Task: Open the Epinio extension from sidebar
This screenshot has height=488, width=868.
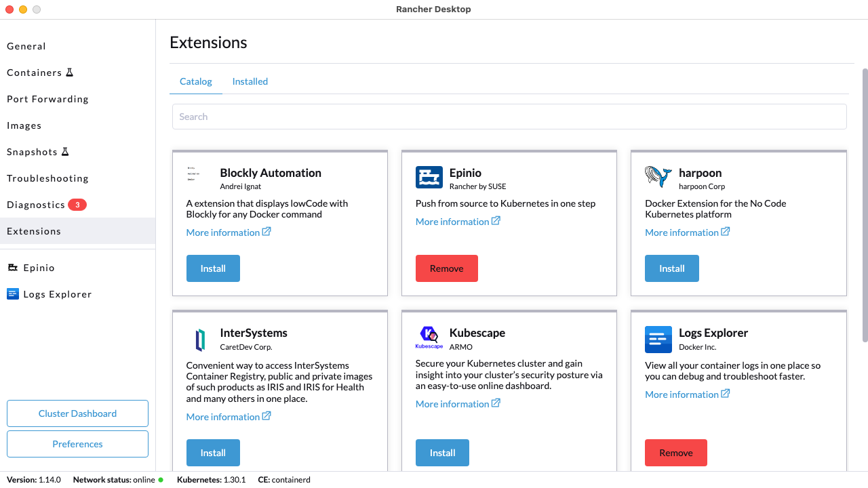Action: pyautogui.click(x=77, y=268)
